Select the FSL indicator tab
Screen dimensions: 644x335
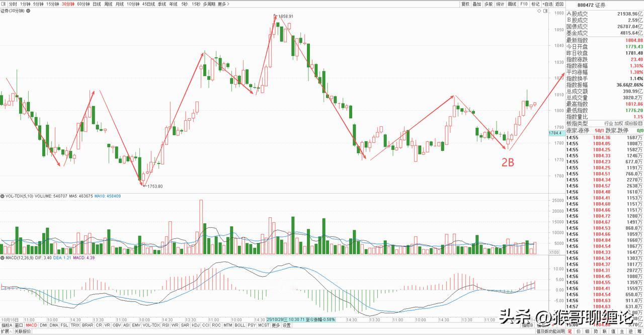point(64,325)
